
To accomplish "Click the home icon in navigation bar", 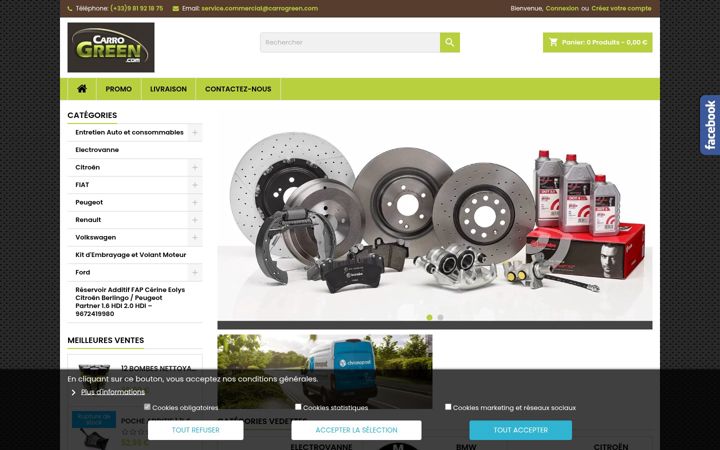I will pyautogui.click(x=82, y=89).
